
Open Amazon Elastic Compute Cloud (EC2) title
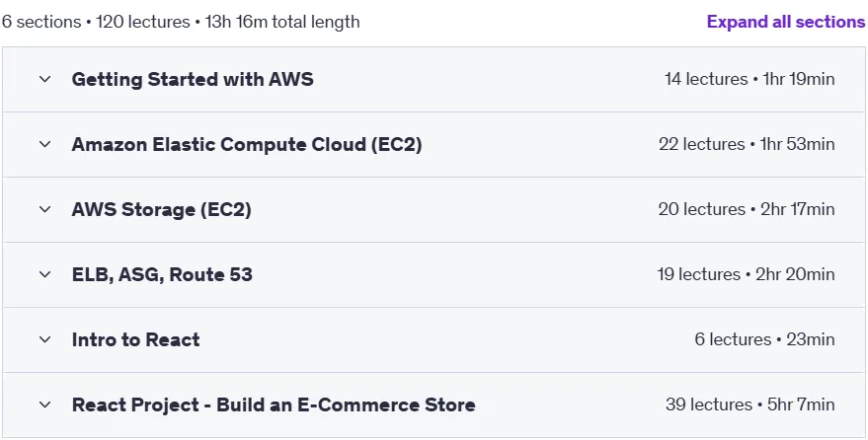tap(247, 145)
